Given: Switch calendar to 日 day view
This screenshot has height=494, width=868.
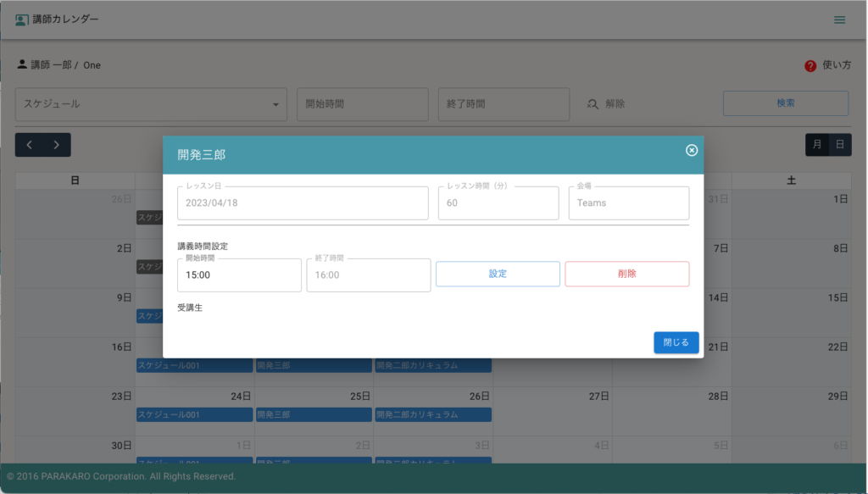Looking at the screenshot, I should (840, 145).
